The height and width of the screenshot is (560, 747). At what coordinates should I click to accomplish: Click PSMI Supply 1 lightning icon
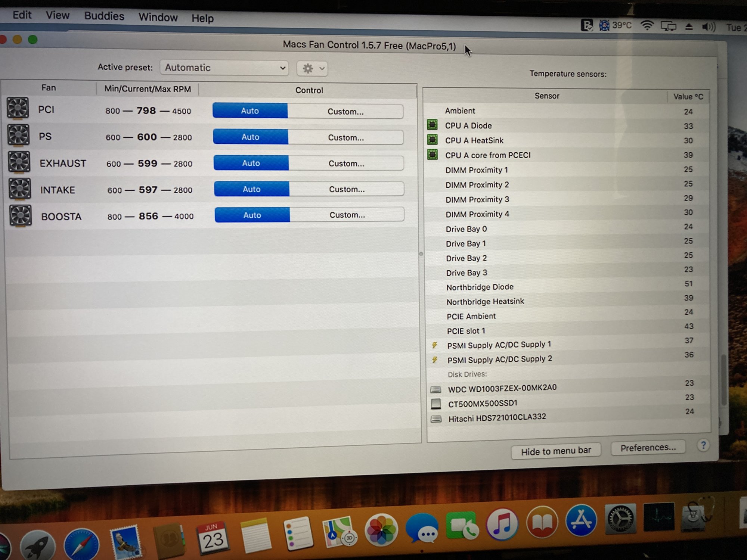pyautogui.click(x=434, y=345)
